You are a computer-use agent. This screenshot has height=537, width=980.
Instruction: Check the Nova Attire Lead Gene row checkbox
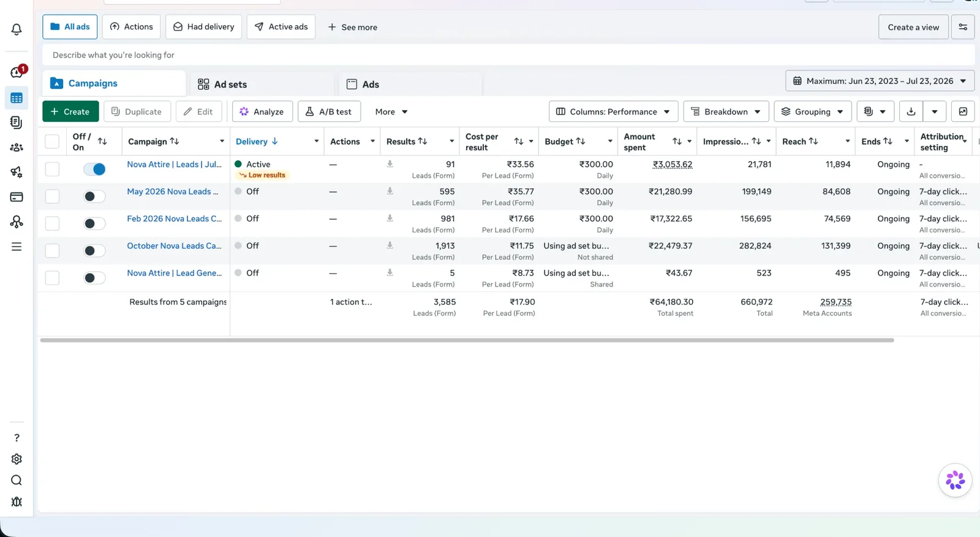(x=52, y=278)
